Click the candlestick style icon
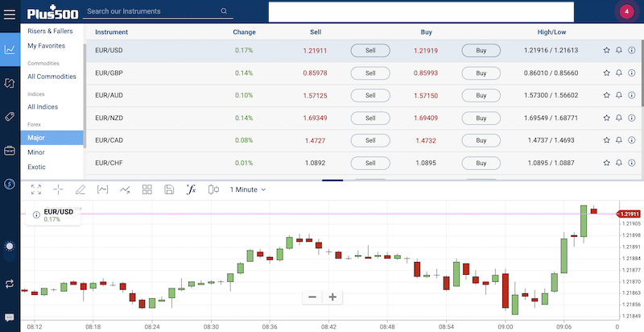644x332 pixels. point(213,189)
